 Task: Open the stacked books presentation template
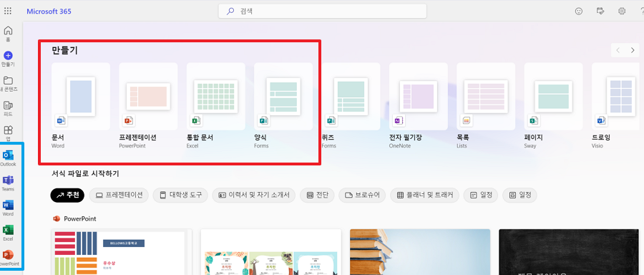click(420, 252)
